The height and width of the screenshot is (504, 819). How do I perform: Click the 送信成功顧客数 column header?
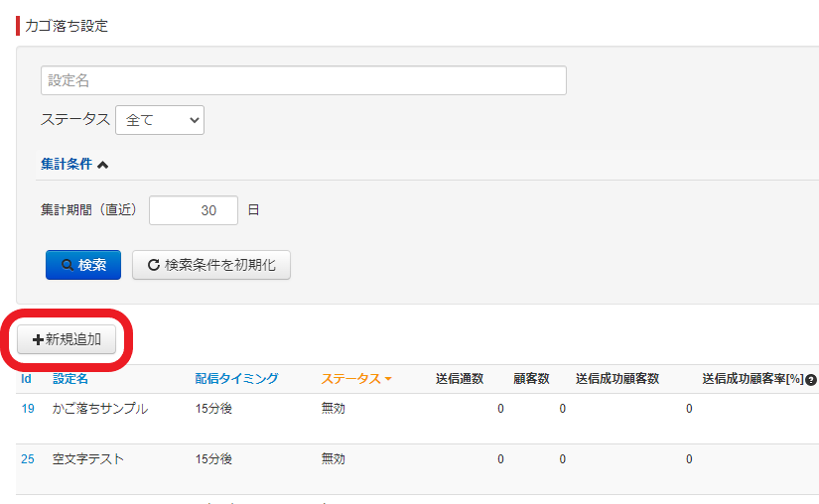pyautogui.click(x=617, y=379)
